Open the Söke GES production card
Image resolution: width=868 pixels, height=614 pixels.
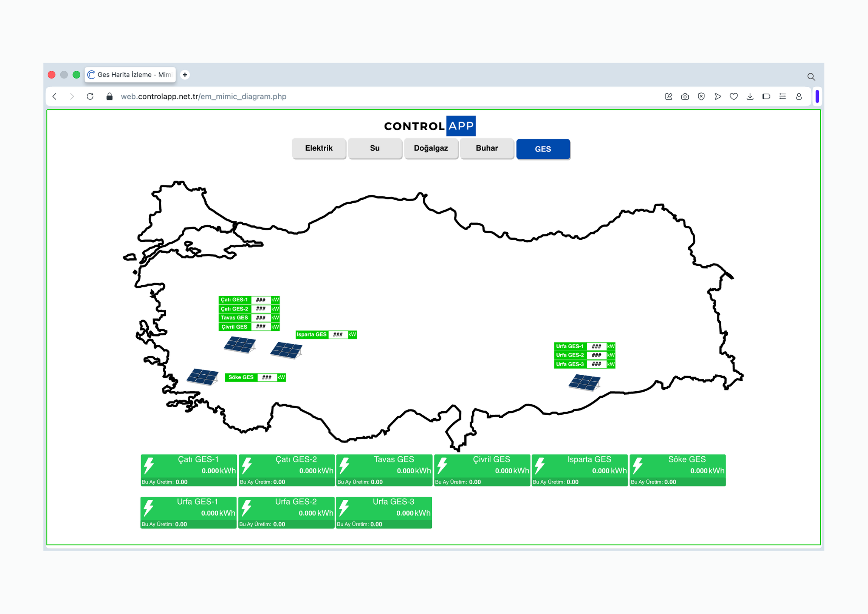click(x=678, y=470)
